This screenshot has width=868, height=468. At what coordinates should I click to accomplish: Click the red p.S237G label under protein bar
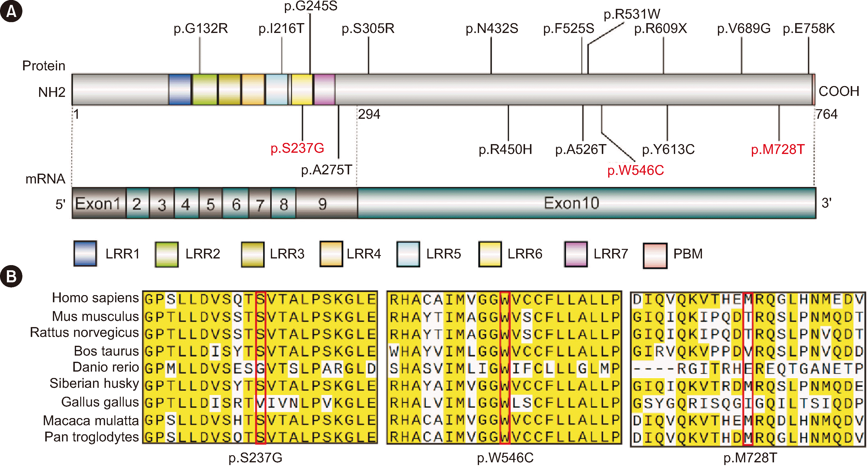pyautogui.click(x=297, y=148)
